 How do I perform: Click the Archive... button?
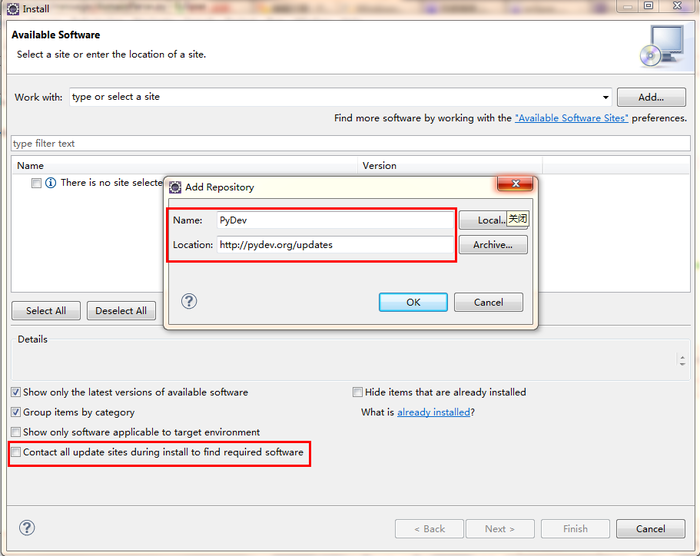[492, 245]
